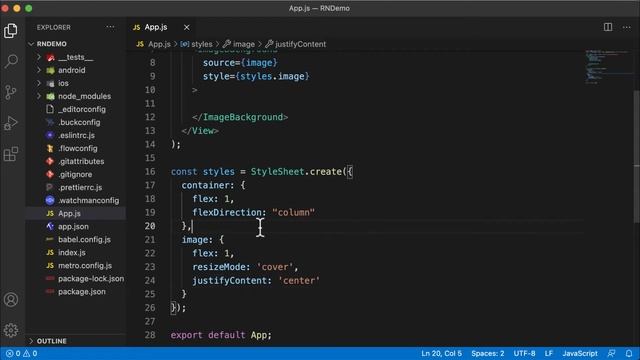Screen dimensions: 640x360
Task: Select language mode JavaScript
Action: (580, 353)
